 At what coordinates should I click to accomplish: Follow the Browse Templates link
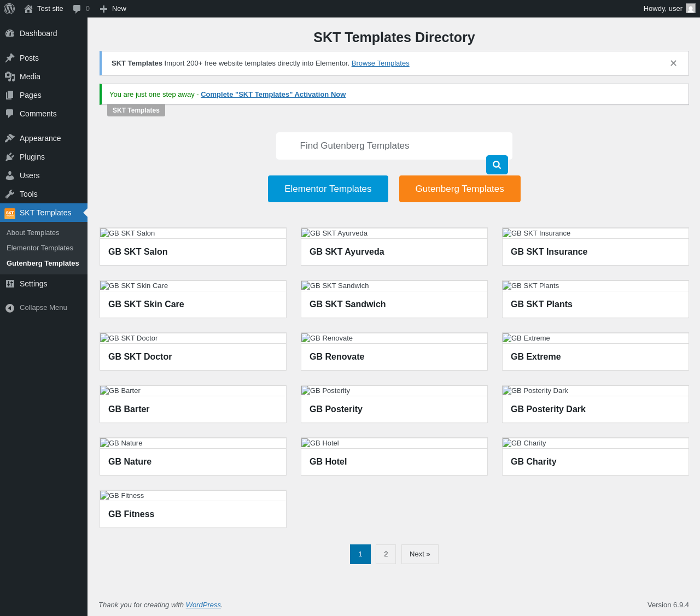click(381, 63)
